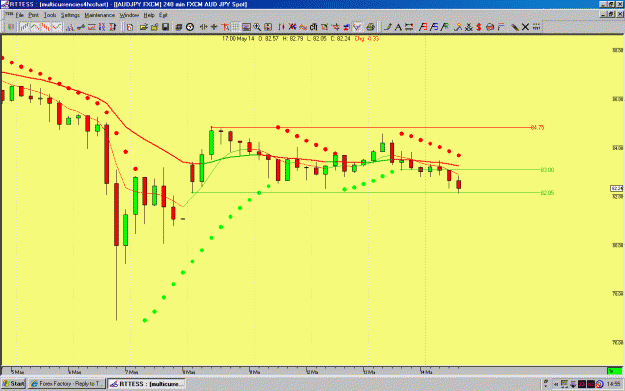Switch to Forex Factory taskbar window
The height and width of the screenshot is (391, 625).
point(67,384)
